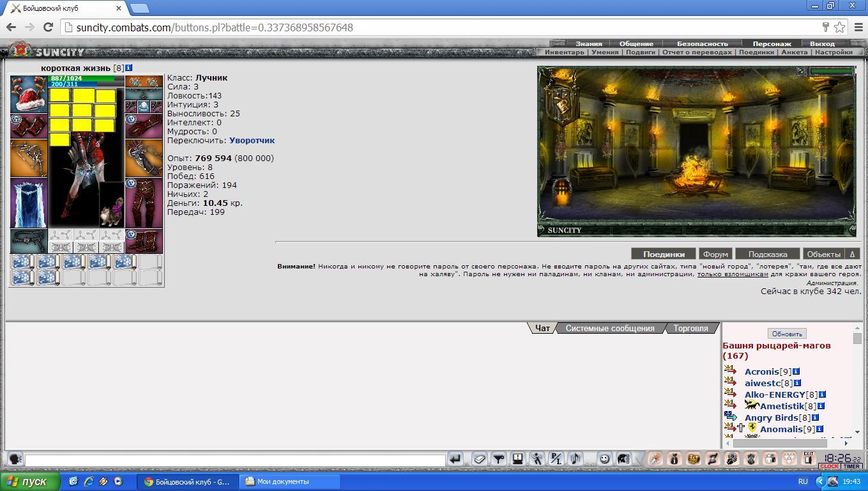This screenshot has width=868, height=491.
Task: Open Инвентарь submenu link
Action: [565, 52]
